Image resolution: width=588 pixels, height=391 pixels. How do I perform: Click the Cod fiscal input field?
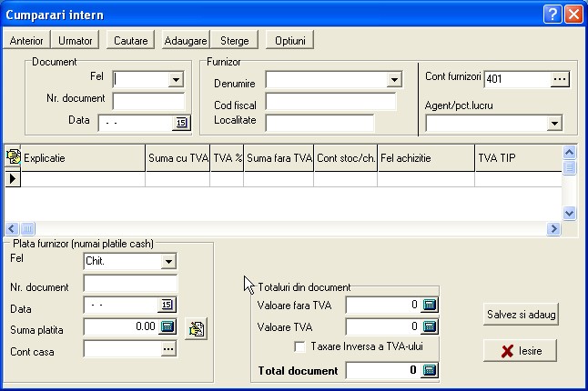tap(330, 102)
